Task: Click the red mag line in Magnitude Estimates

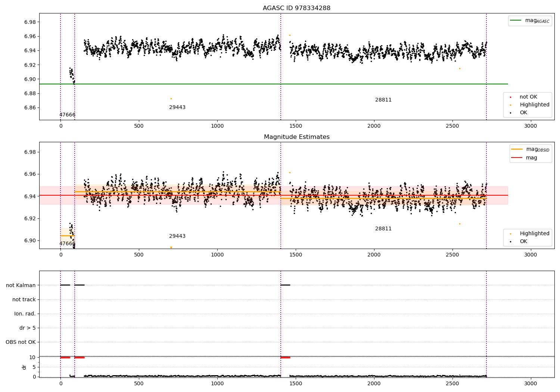Action: click(273, 195)
